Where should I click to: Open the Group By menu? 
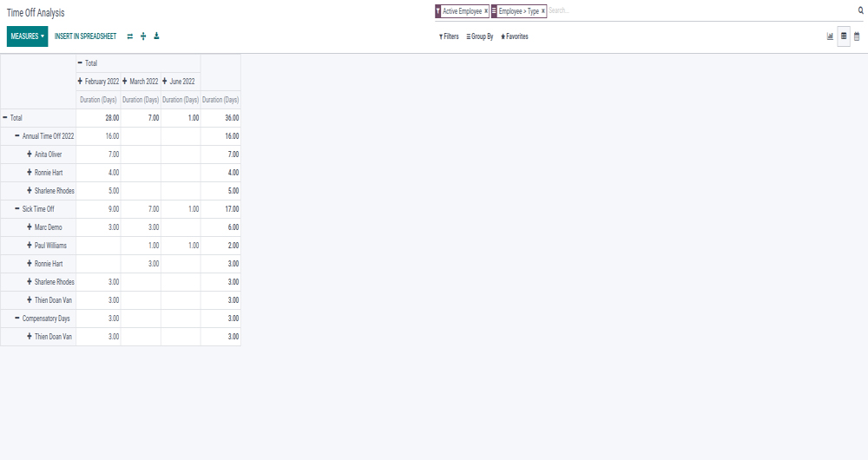480,36
